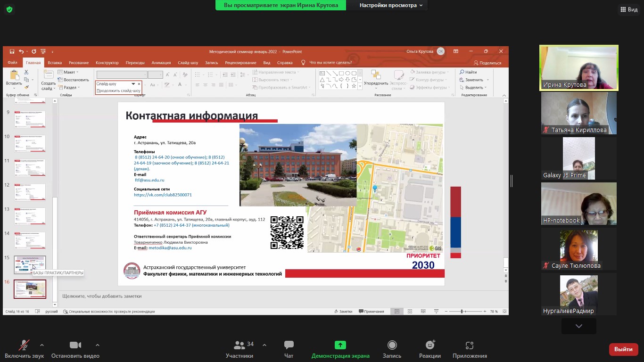Click the Вид view button
The height and width of the screenshot is (362, 644).
click(x=629, y=9)
